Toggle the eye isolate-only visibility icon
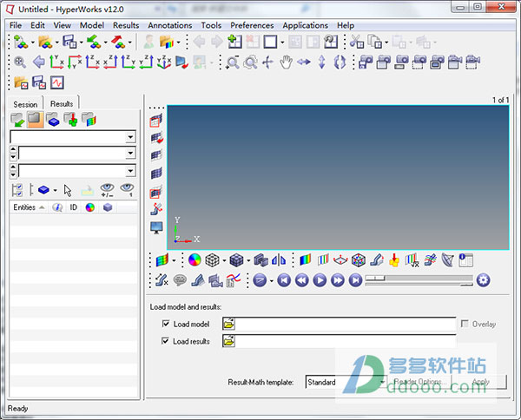Viewport: 521px width, 420px height. tap(127, 190)
